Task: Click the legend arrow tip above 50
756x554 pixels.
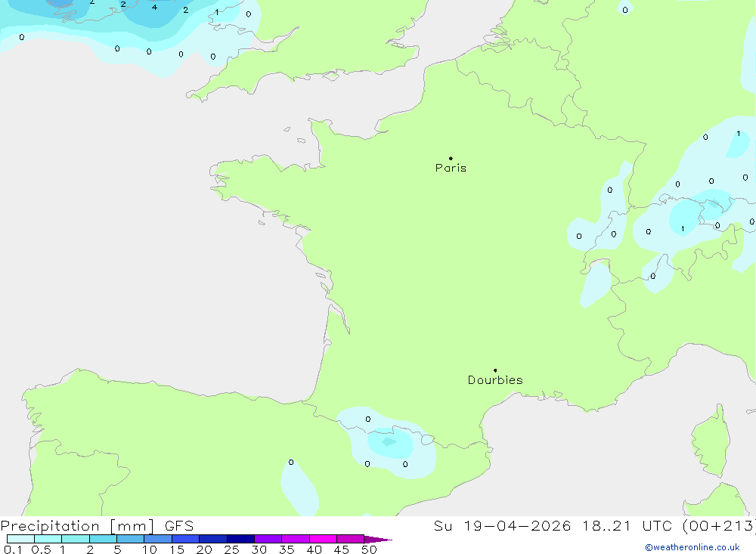Action: pyautogui.click(x=378, y=540)
